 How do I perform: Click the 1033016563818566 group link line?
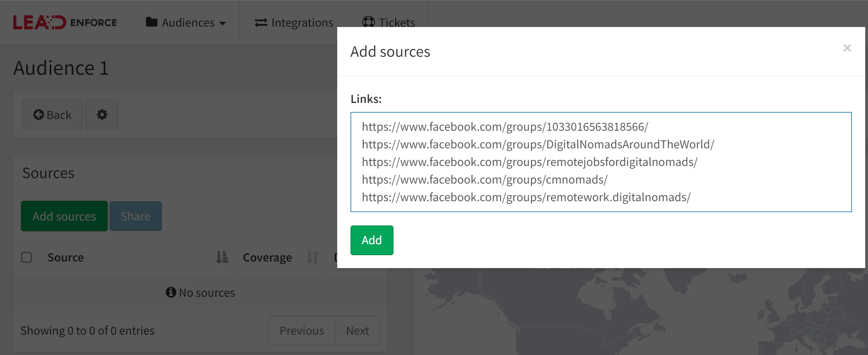coord(505,127)
